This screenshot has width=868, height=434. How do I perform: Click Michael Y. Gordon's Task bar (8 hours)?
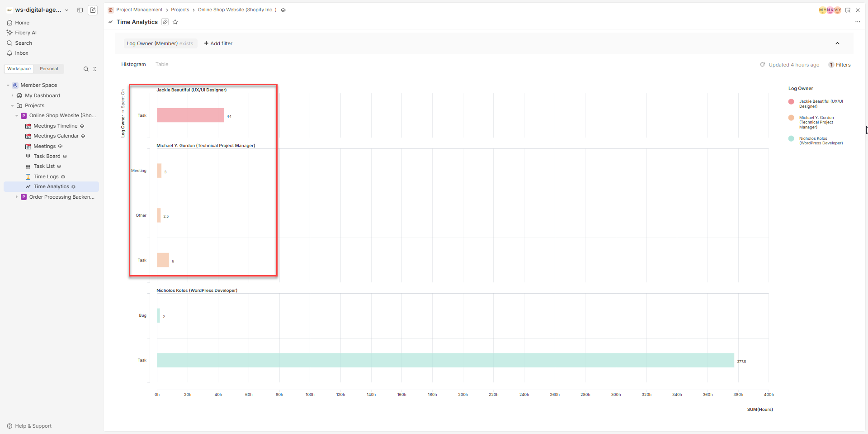(x=163, y=260)
